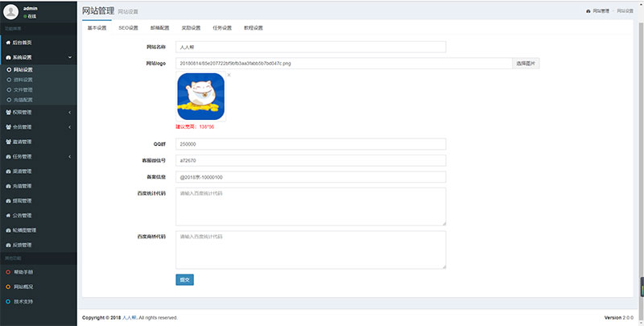Select 充值配置 submenu item
This screenshot has height=326, width=644.
pos(23,100)
